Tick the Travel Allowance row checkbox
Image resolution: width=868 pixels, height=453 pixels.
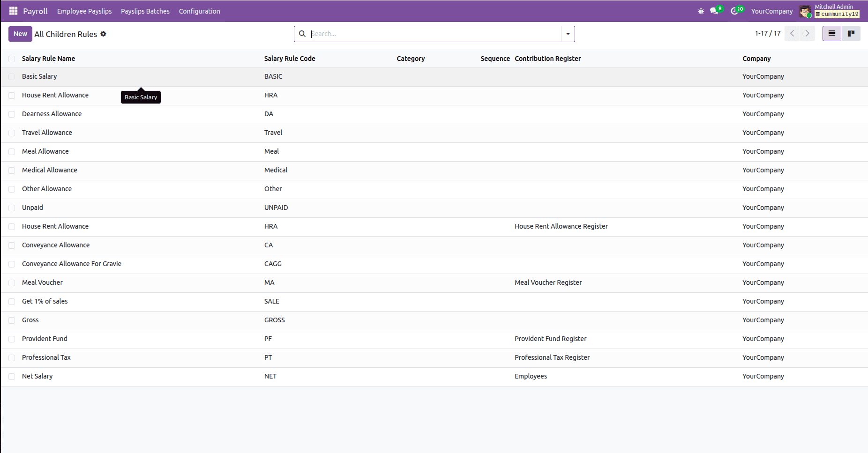12,133
